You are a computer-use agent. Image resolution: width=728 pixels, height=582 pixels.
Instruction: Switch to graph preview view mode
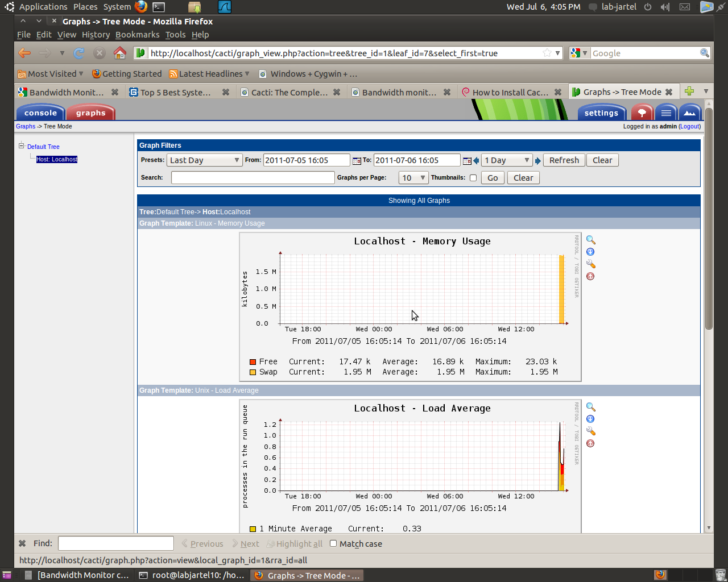coord(689,112)
